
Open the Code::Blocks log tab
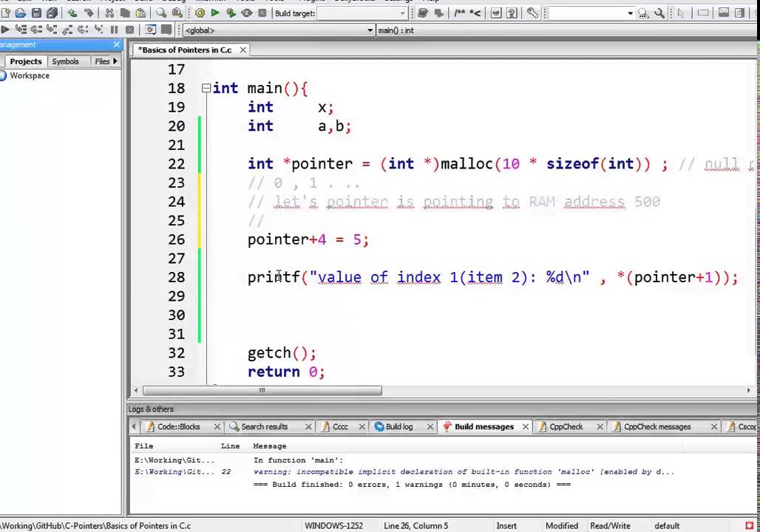coord(179,426)
